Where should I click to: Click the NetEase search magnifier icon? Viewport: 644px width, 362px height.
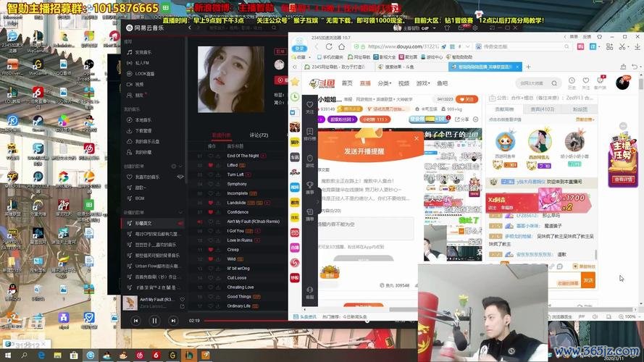click(274, 28)
